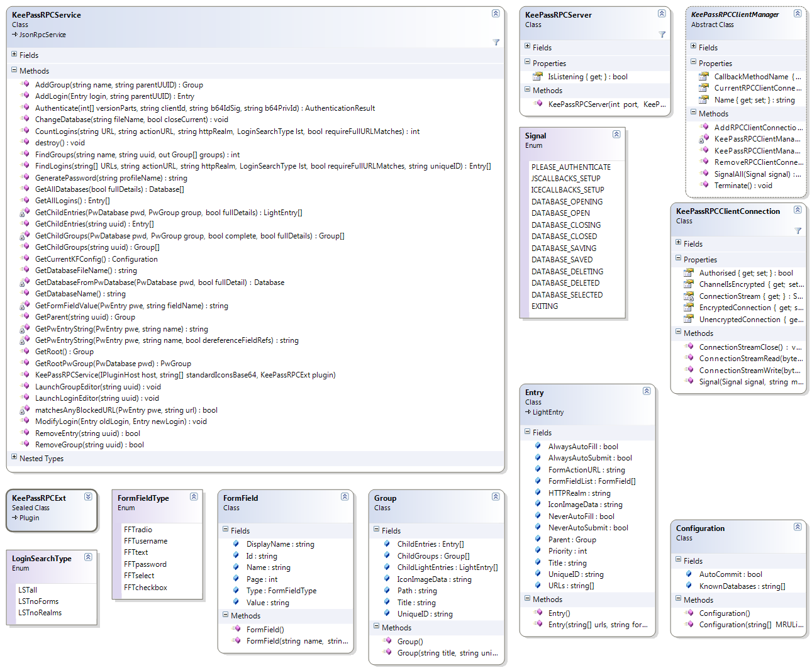Click the LoginSearchType enum title
812x670 pixels.
42,559
